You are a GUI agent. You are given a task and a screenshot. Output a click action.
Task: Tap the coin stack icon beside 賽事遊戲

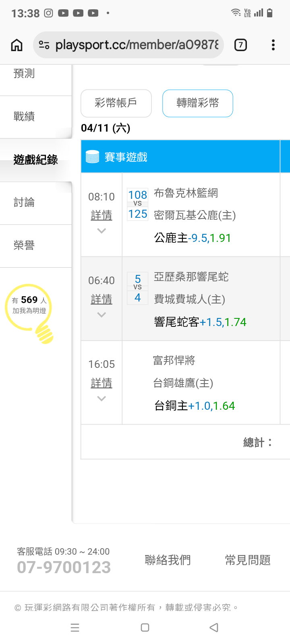(x=92, y=157)
